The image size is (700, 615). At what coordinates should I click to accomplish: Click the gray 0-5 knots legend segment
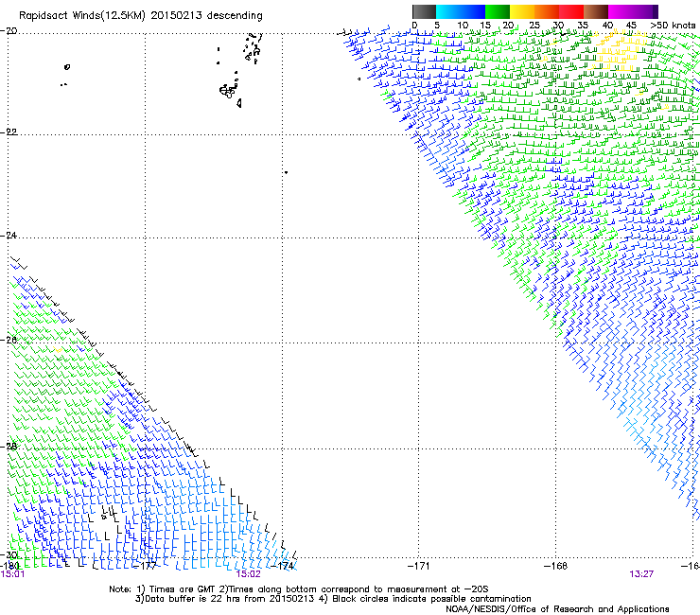point(424,11)
